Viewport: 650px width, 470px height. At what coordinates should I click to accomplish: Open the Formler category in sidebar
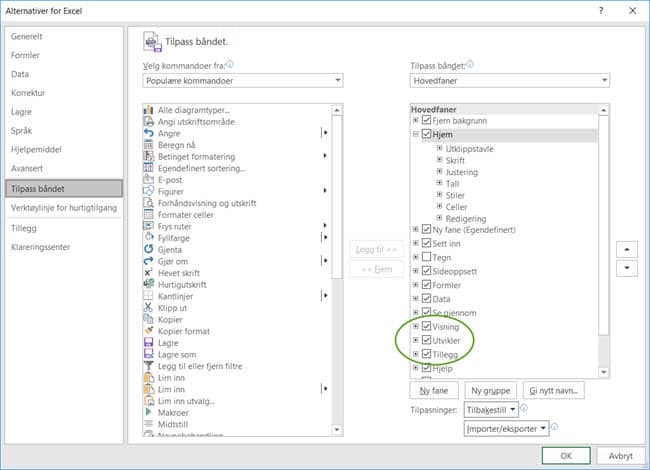coord(25,55)
